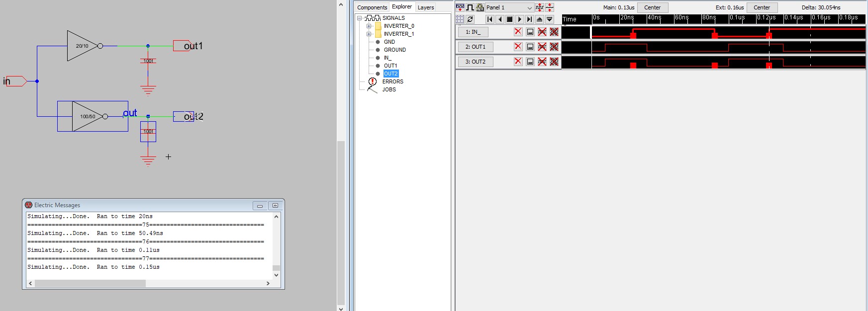This screenshot has height=311, width=868.
Task: Toggle the dotted grid display icon
Action: coord(460,19)
